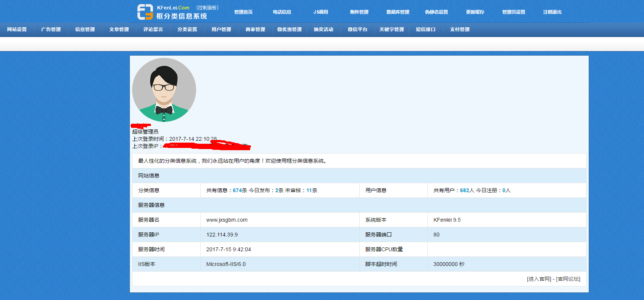Open 管理首页 in top menu

243,12
